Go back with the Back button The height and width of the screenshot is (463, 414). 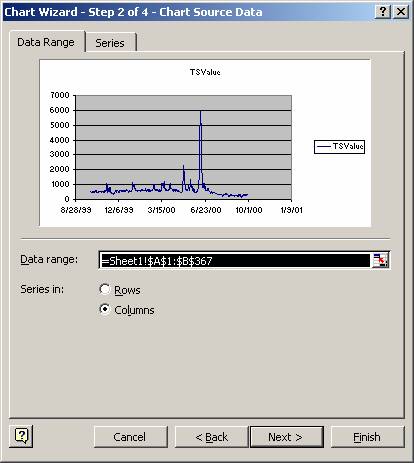[211, 437]
